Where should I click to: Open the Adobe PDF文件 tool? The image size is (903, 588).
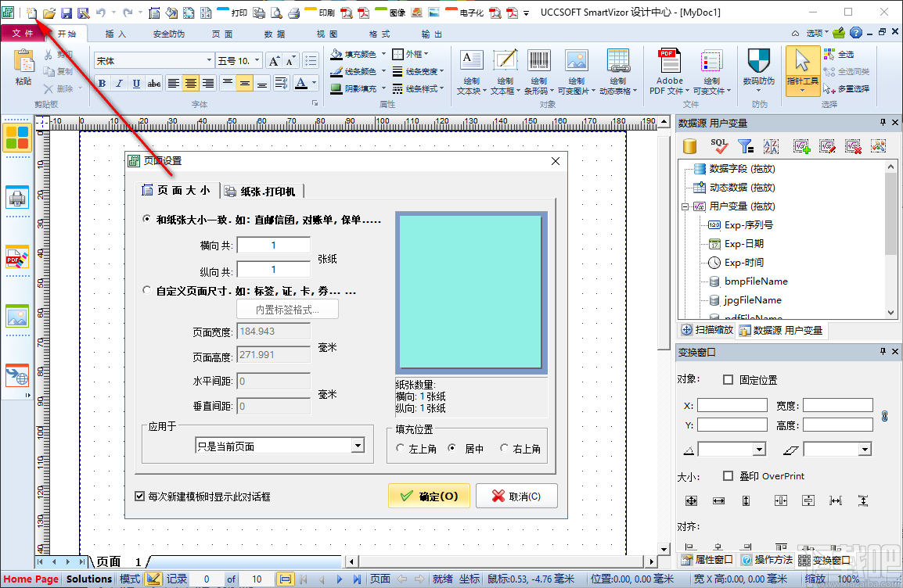tap(669, 70)
